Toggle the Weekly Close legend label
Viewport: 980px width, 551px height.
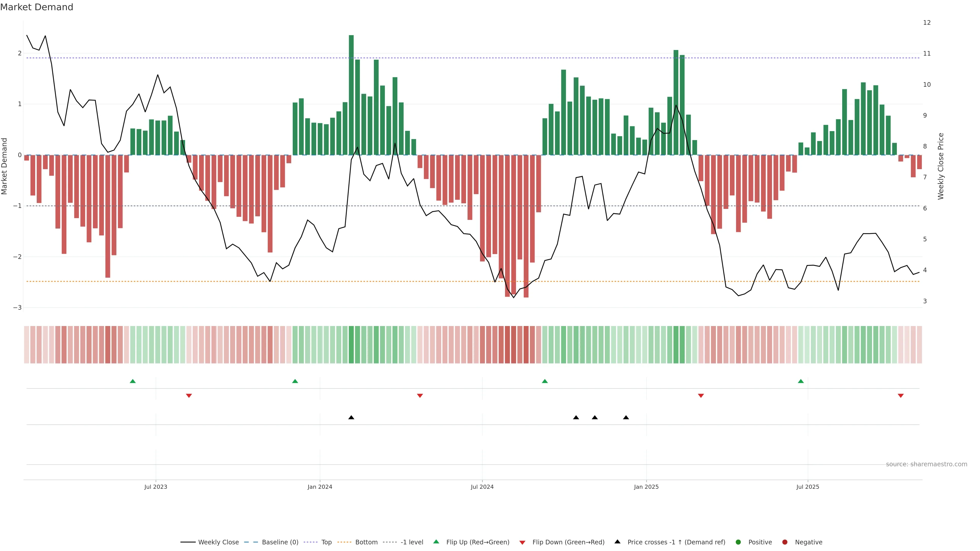pos(218,542)
